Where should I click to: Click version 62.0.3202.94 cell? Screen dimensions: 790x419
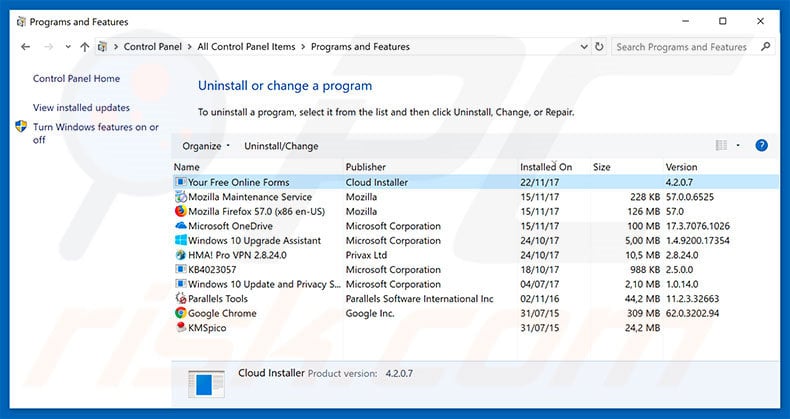click(x=692, y=313)
